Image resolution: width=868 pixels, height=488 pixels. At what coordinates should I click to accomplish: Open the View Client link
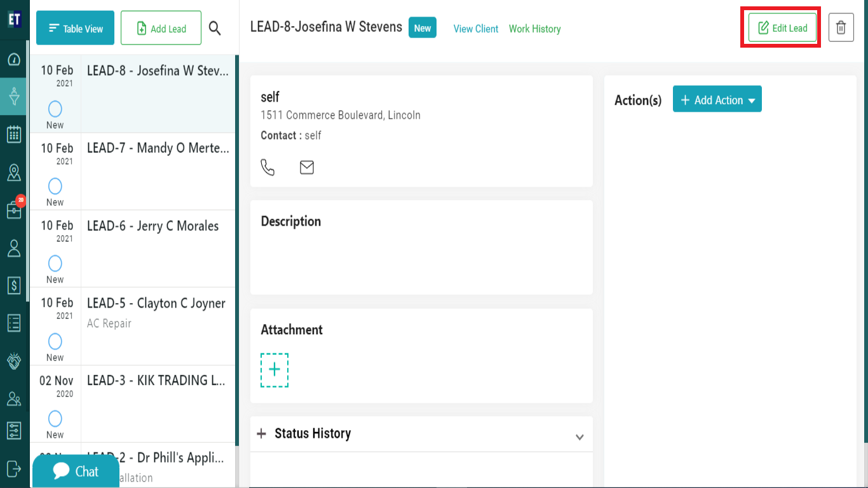click(476, 29)
